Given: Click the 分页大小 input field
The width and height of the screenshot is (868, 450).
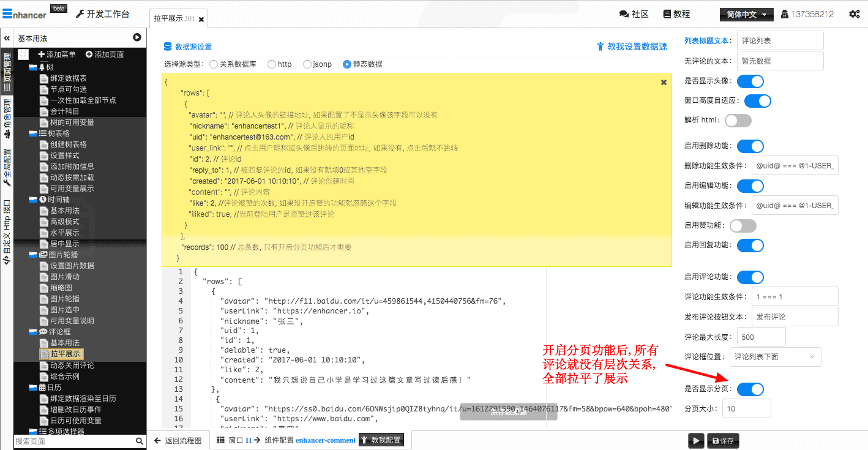Looking at the screenshot, I should click(746, 408).
